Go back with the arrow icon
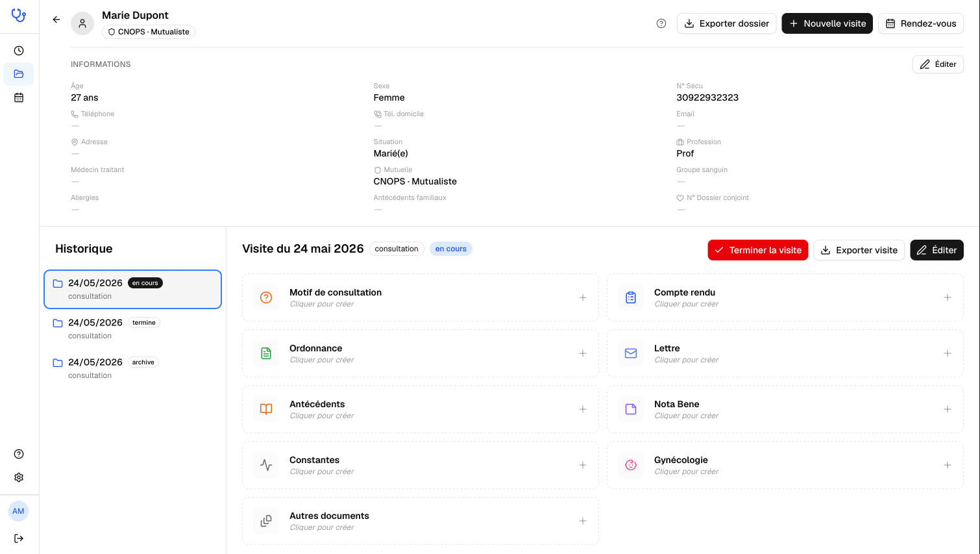This screenshot has width=980, height=554. pos(56,19)
